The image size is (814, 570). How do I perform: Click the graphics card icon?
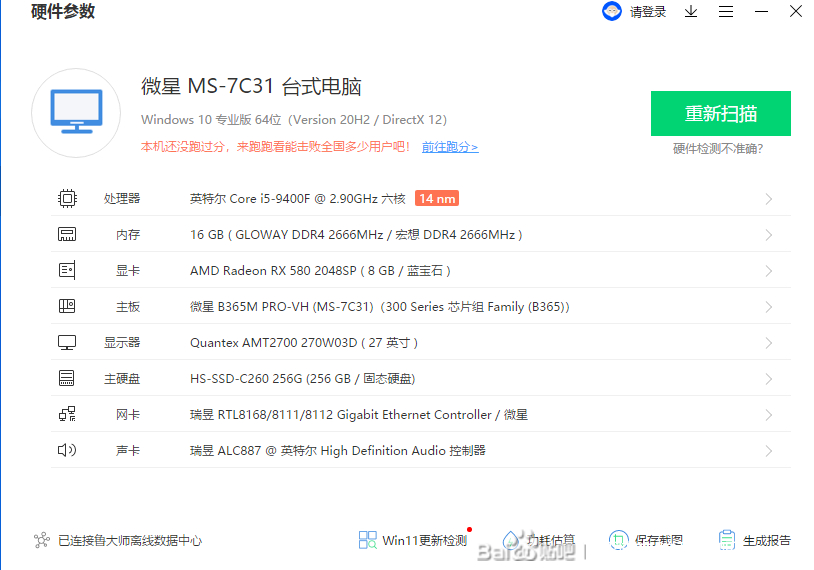tap(67, 270)
